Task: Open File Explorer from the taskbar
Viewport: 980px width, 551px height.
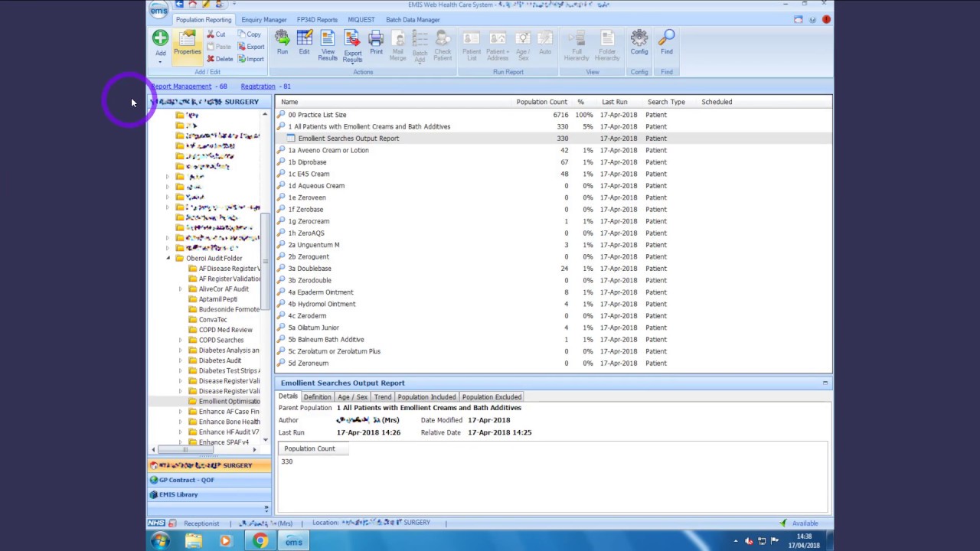Action: point(193,541)
